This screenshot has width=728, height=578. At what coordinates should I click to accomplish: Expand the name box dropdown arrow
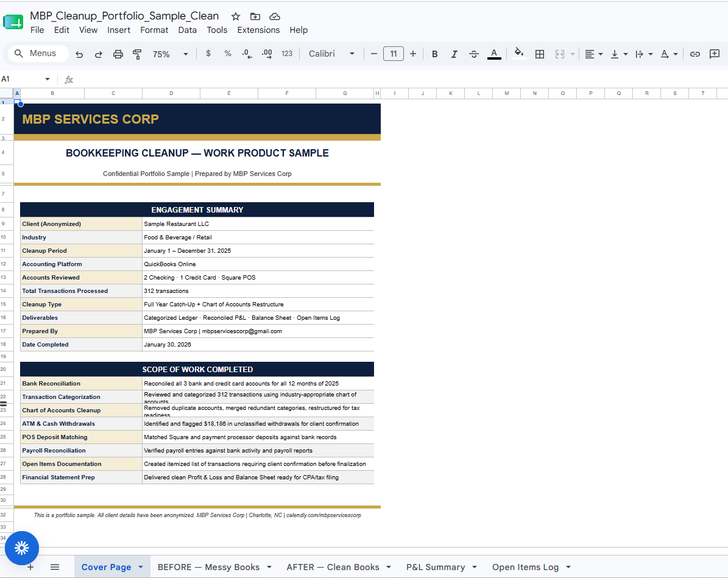point(48,79)
